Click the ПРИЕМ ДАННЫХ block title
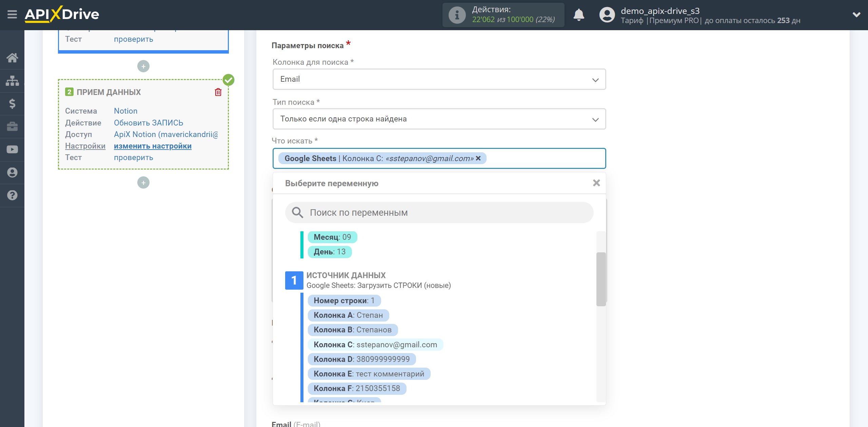The image size is (868, 427). click(x=108, y=92)
